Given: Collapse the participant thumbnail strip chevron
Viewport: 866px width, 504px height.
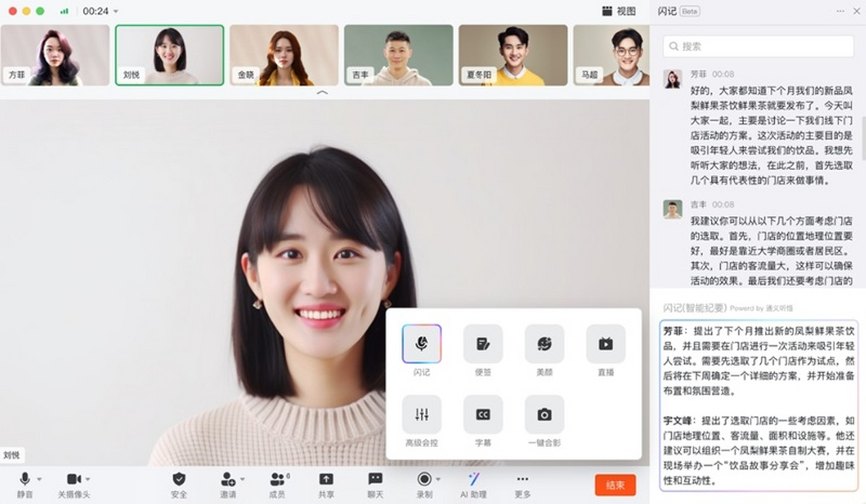Looking at the screenshot, I should pos(323,92).
